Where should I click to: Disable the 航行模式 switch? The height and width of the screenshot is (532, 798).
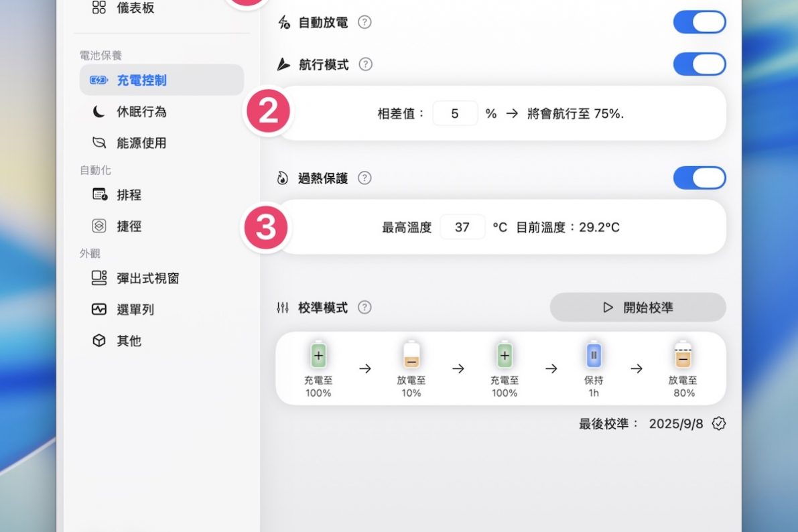(700, 64)
